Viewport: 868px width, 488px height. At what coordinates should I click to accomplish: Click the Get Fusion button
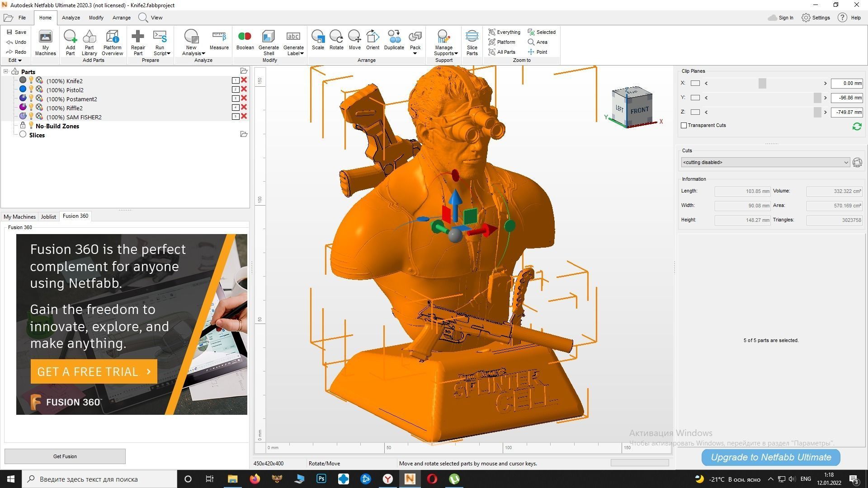pos(65,456)
